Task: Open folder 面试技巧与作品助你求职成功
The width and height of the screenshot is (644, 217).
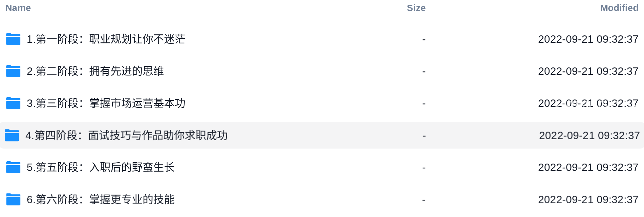Action: [127, 135]
